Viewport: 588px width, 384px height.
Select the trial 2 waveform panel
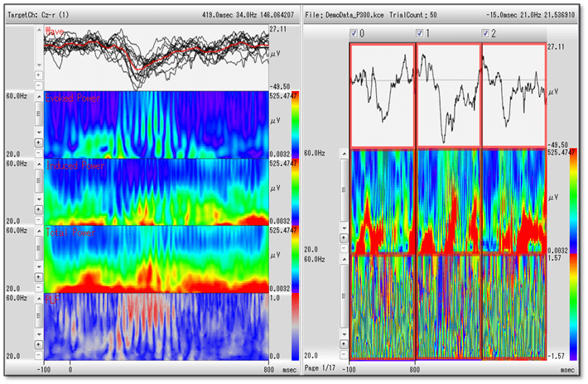513,95
